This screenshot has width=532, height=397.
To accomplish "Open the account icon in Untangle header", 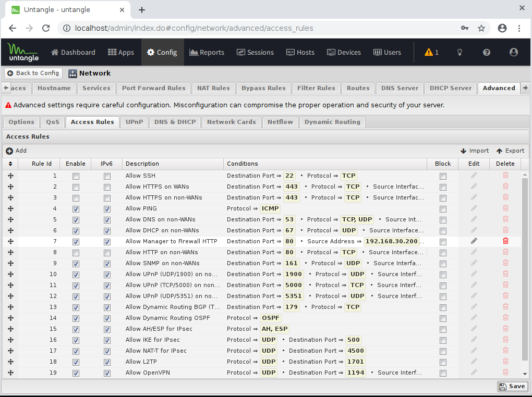I will click(514, 52).
